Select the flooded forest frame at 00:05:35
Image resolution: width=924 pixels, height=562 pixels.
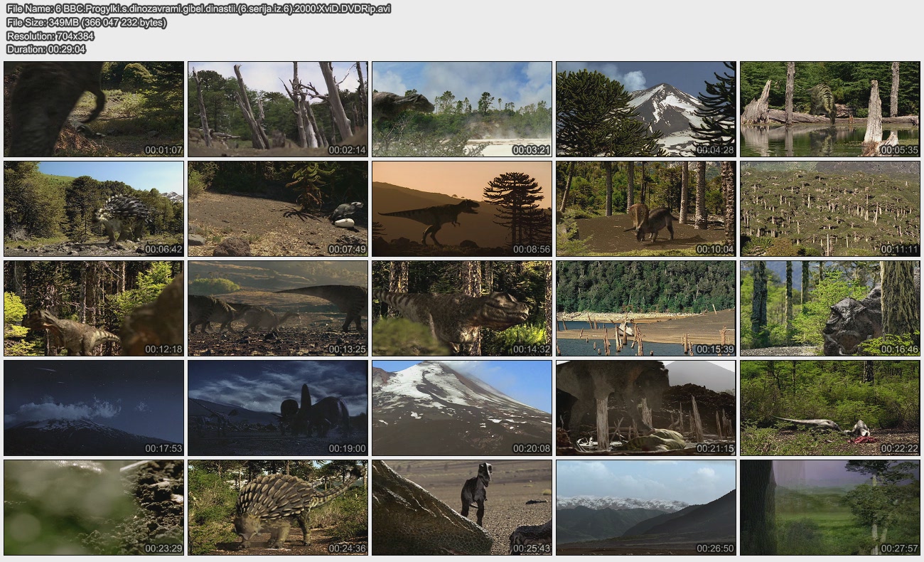[829, 109]
